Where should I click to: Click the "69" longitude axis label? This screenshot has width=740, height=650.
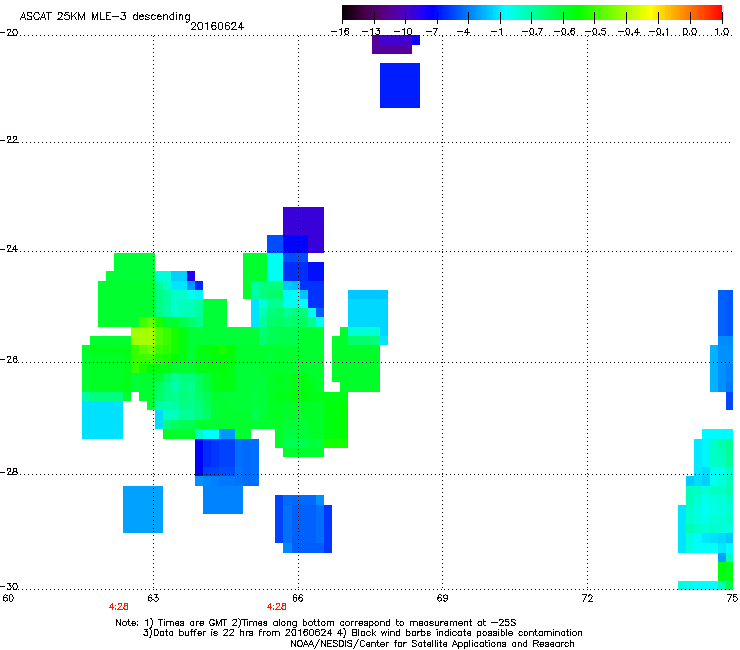click(442, 598)
